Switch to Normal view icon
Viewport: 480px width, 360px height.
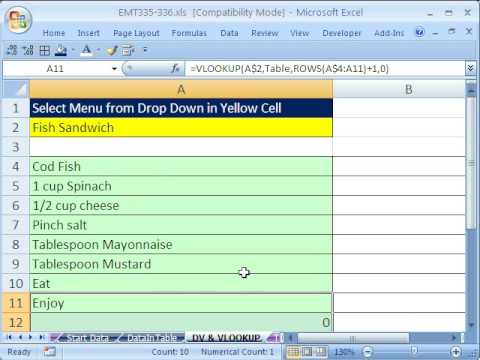293,352
